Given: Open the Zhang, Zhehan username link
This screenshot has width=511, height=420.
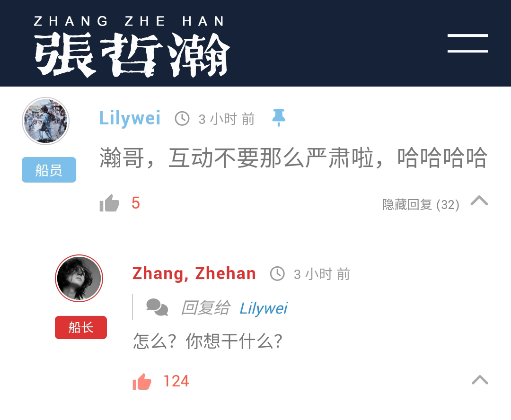Looking at the screenshot, I should 194,273.
